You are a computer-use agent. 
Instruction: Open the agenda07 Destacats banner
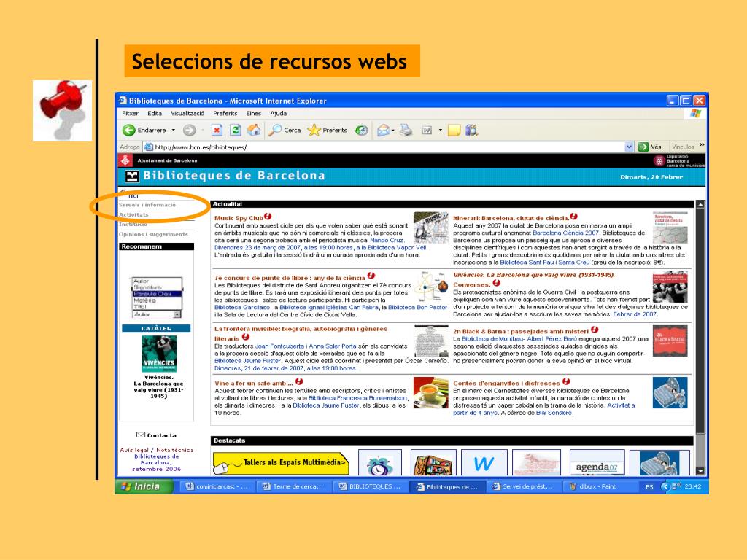[x=597, y=463]
